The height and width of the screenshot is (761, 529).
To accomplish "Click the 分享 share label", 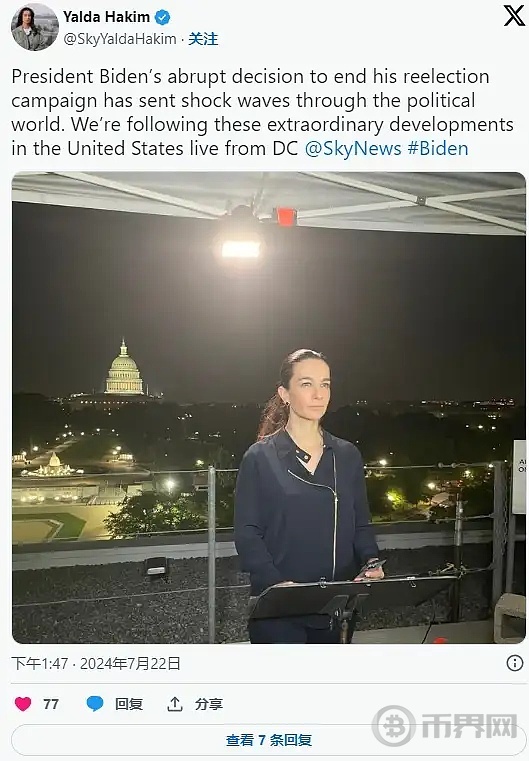I will click(x=209, y=704).
